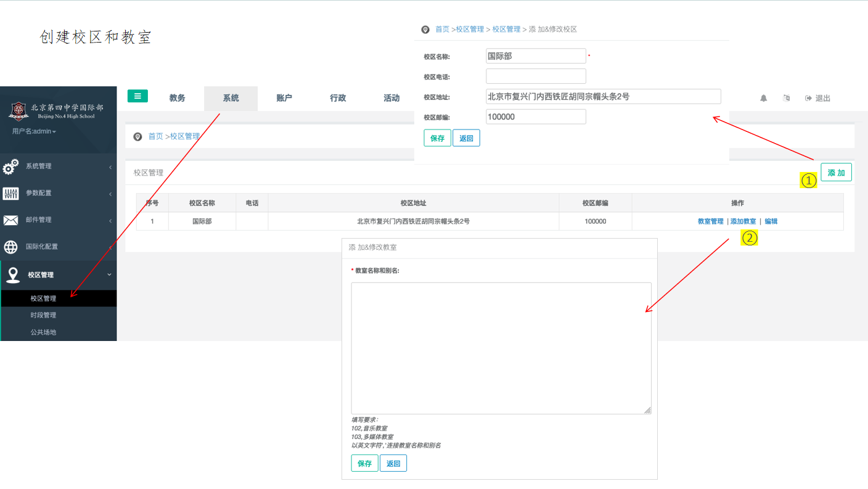The height and width of the screenshot is (489, 868).
Task: Open the notification bell icon
Action: (x=764, y=98)
